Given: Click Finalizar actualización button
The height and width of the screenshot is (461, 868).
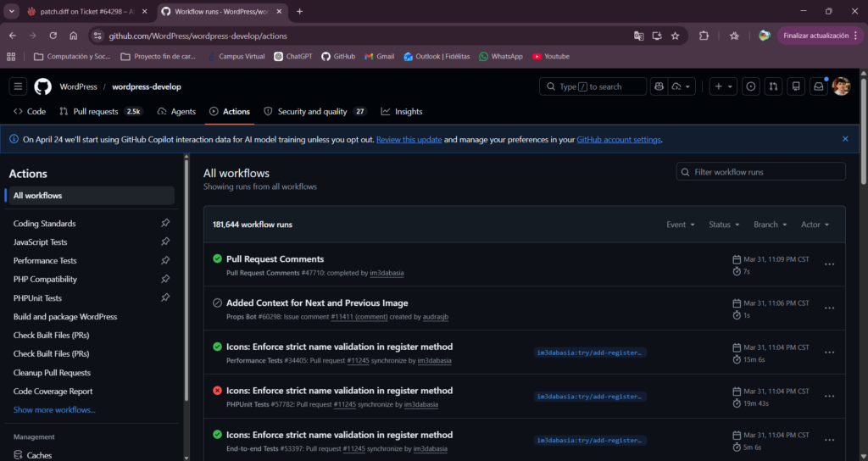Looking at the screenshot, I should [821, 36].
